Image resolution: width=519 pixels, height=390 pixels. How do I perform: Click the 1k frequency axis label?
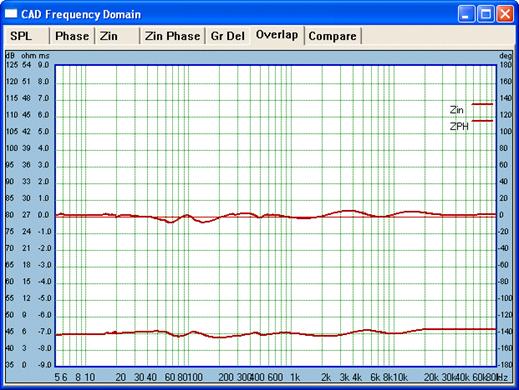(295, 377)
